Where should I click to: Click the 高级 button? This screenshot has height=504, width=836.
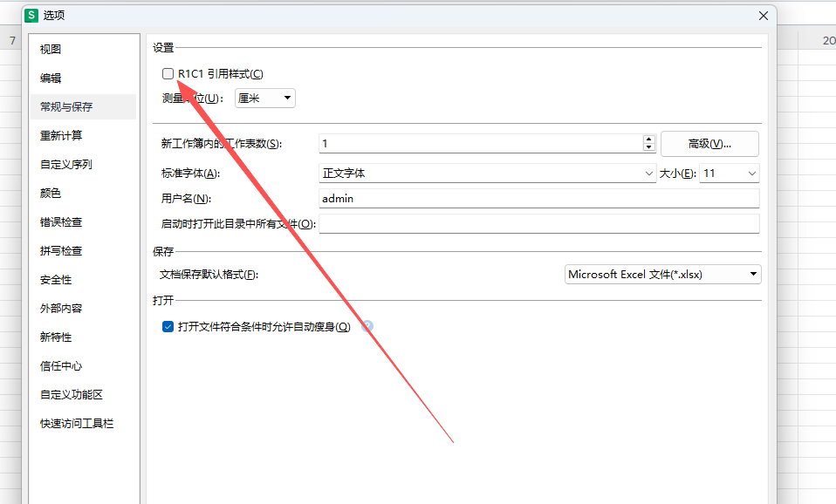[x=709, y=144]
